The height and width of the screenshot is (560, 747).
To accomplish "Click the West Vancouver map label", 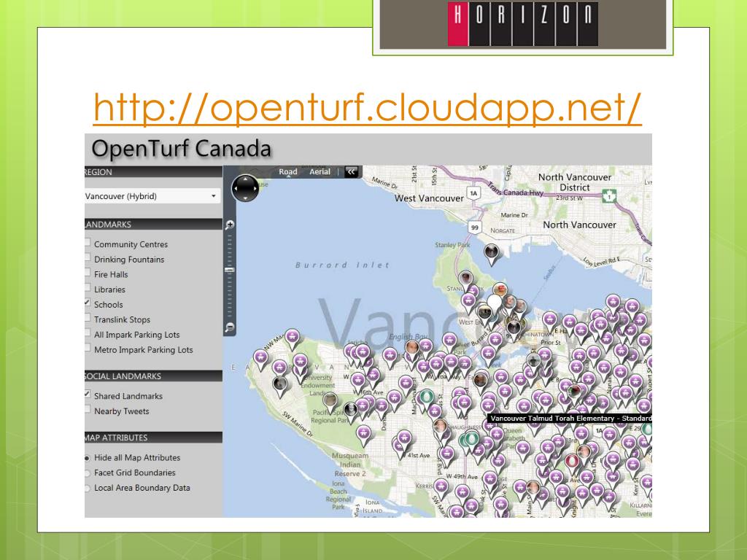I will click(x=429, y=198).
